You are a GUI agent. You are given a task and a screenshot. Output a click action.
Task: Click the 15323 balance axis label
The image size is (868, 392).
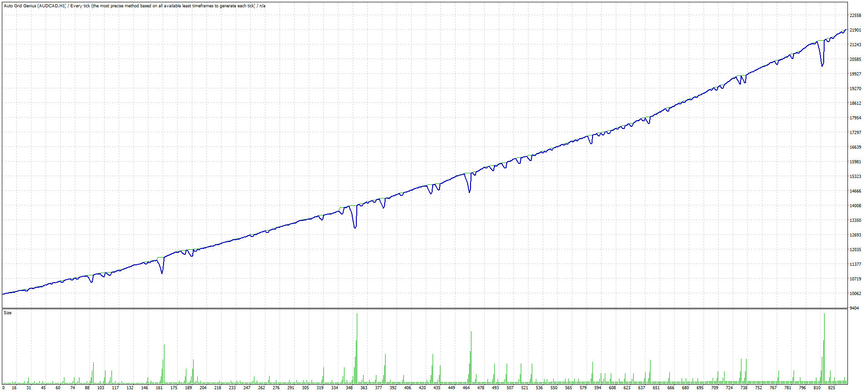coord(855,177)
